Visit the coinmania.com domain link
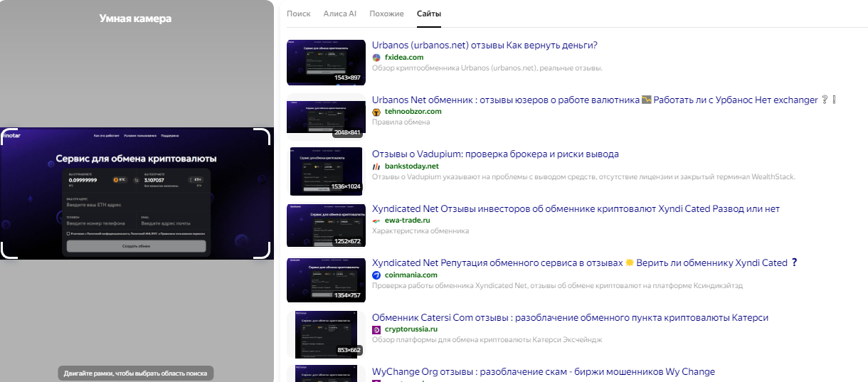The height and width of the screenshot is (382, 868). pos(411,275)
